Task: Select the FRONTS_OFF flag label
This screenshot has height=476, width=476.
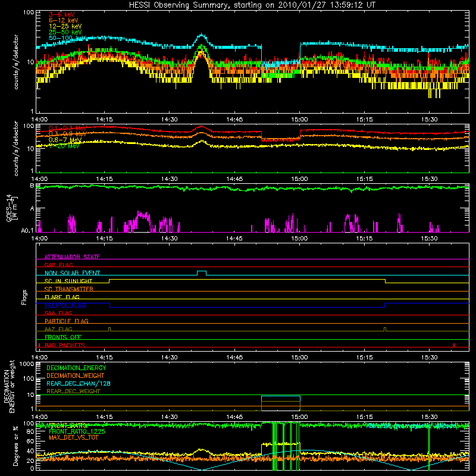Action: 63,337
